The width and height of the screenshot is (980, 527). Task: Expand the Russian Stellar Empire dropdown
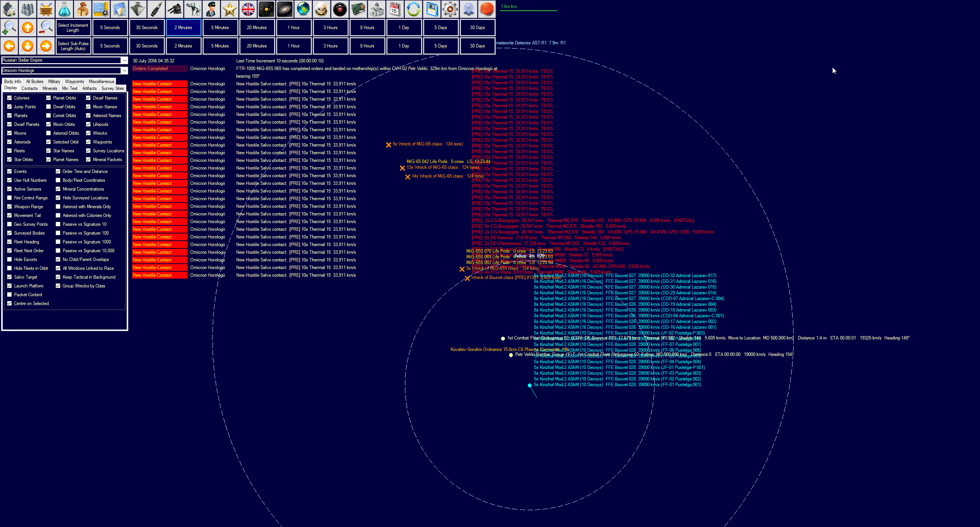(124, 60)
